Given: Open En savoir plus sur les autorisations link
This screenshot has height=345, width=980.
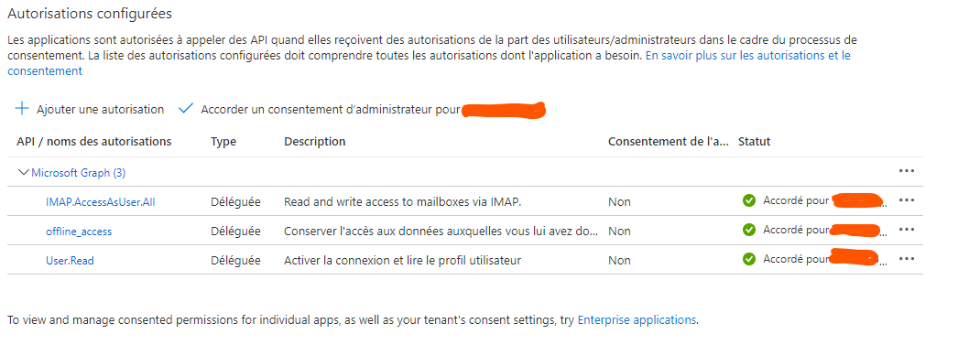Looking at the screenshot, I should (748, 56).
